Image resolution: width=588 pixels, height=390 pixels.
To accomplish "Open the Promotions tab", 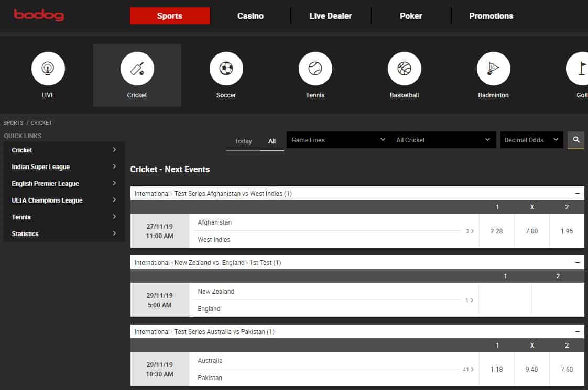I will point(491,16).
